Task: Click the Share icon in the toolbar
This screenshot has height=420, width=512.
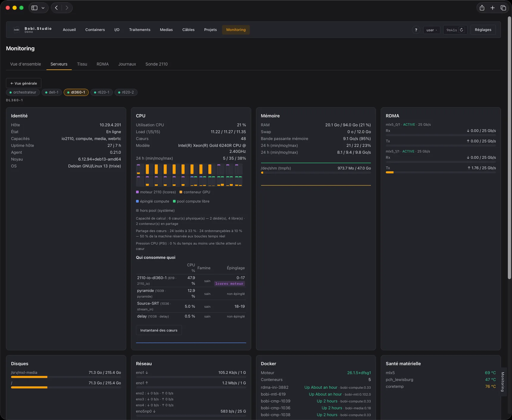Action: (482, 8)
